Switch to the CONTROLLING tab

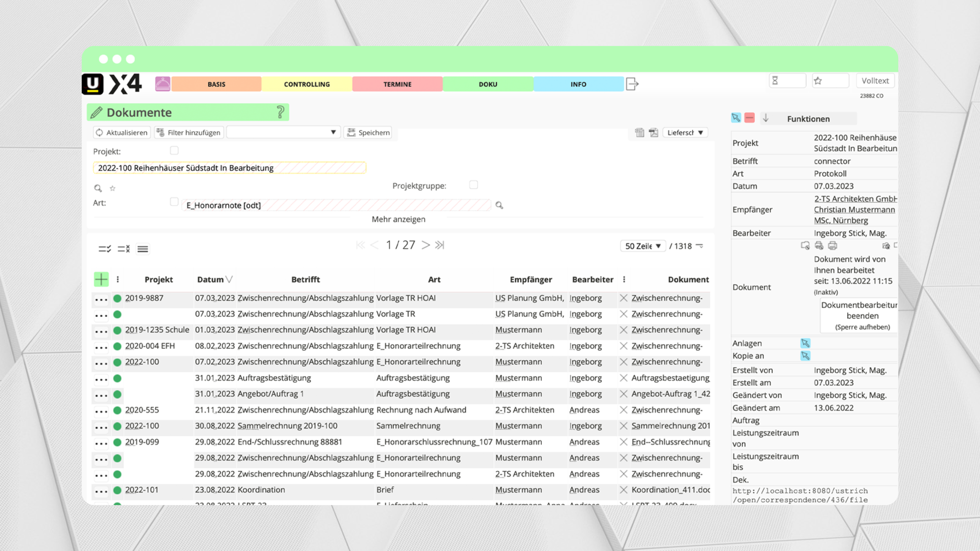pos(307,84)
